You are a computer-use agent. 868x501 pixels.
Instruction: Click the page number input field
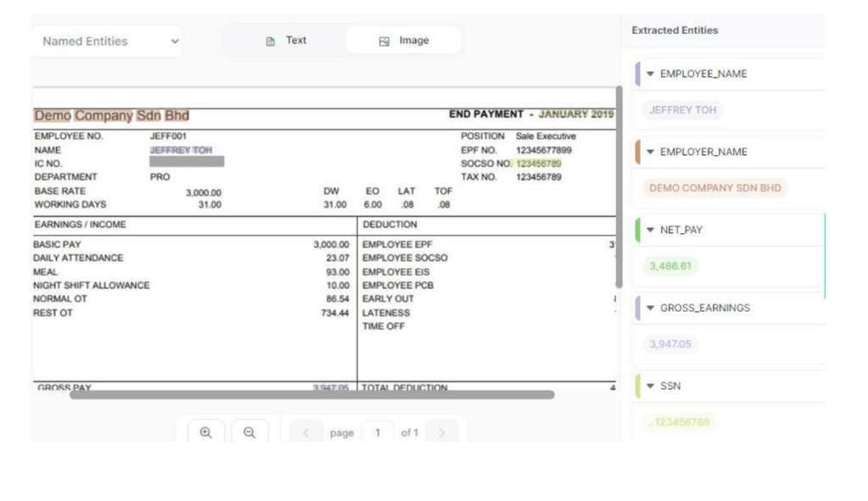(x=378, y=432)
